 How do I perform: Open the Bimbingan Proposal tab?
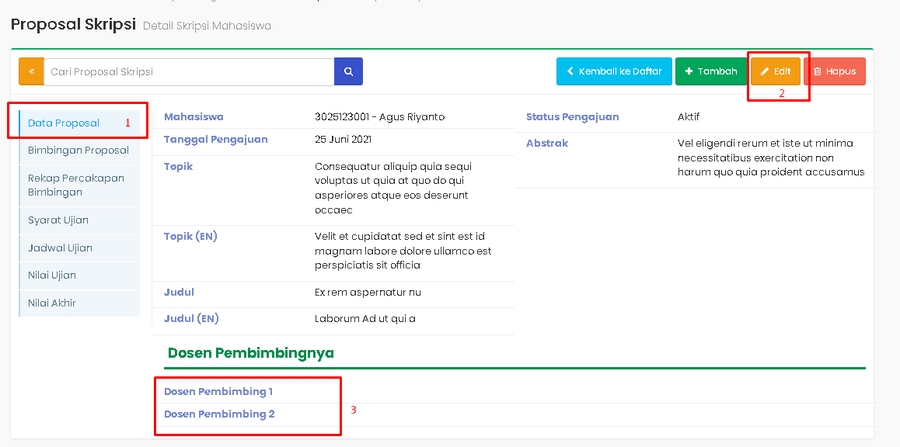click(x=79, y=150)
